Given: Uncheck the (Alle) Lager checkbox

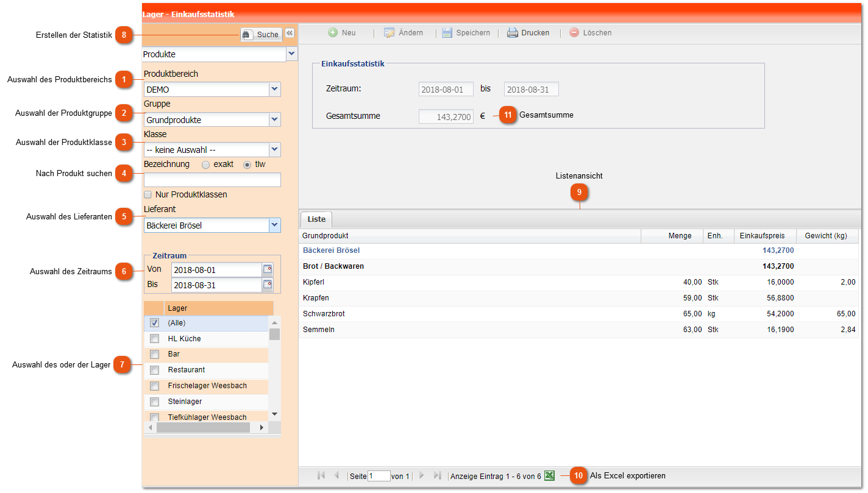Looking at the screenshot, I should (x=154, y=323).
